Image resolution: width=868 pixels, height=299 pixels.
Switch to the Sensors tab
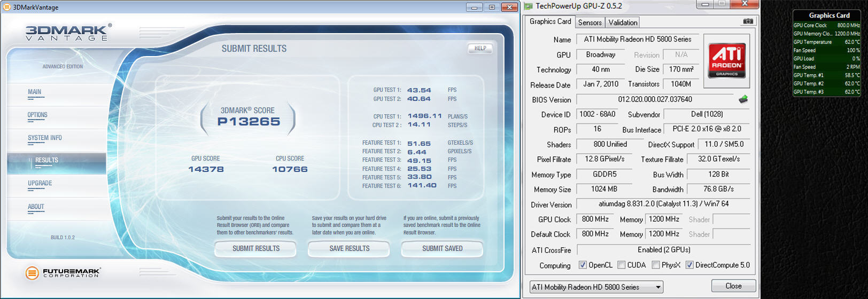coord(590,22)
